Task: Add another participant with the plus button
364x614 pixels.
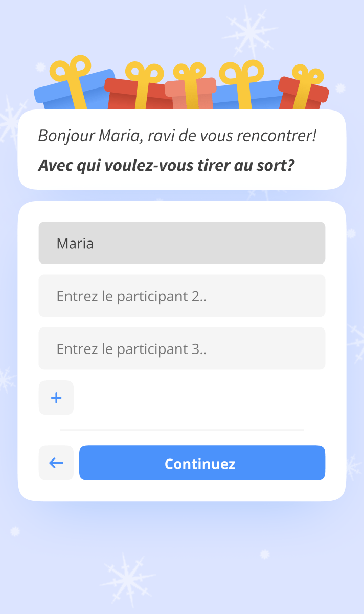Action: [x=56, y=398]
